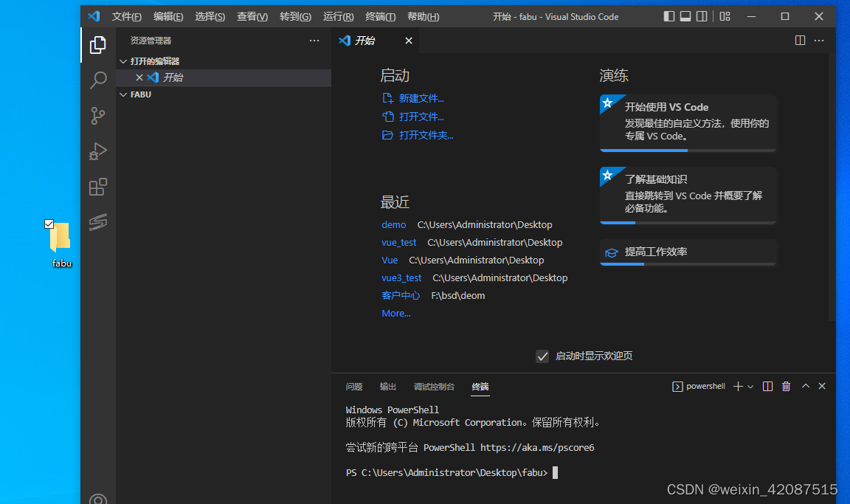The height and width of the screenshot is (504, 850).
Task: Open recent folder 客户中心
Action: coord(401,295)
